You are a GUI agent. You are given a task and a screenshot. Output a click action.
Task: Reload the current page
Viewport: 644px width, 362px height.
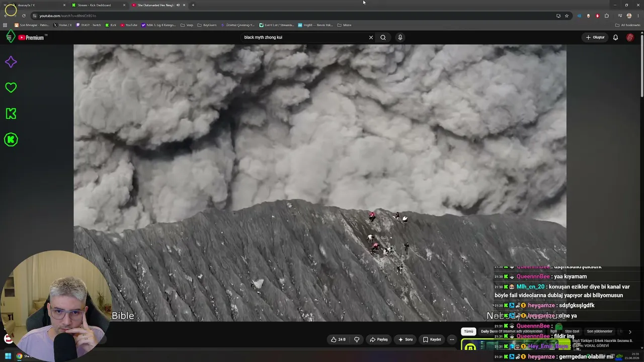(x=23, y=16)
